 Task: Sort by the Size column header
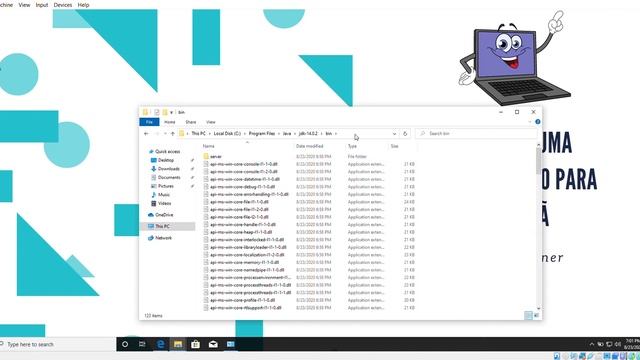pos(394,146)
